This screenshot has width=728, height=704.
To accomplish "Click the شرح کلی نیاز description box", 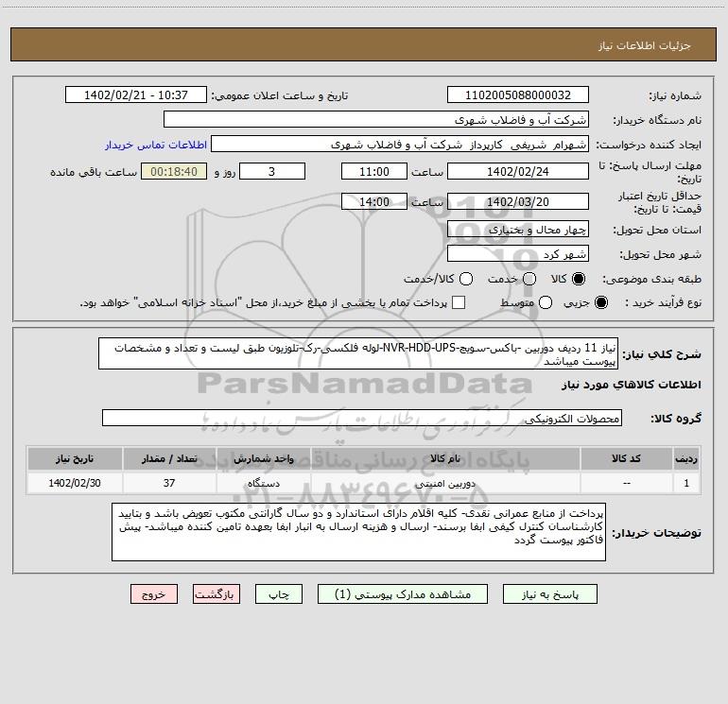I will click(358, 353).
